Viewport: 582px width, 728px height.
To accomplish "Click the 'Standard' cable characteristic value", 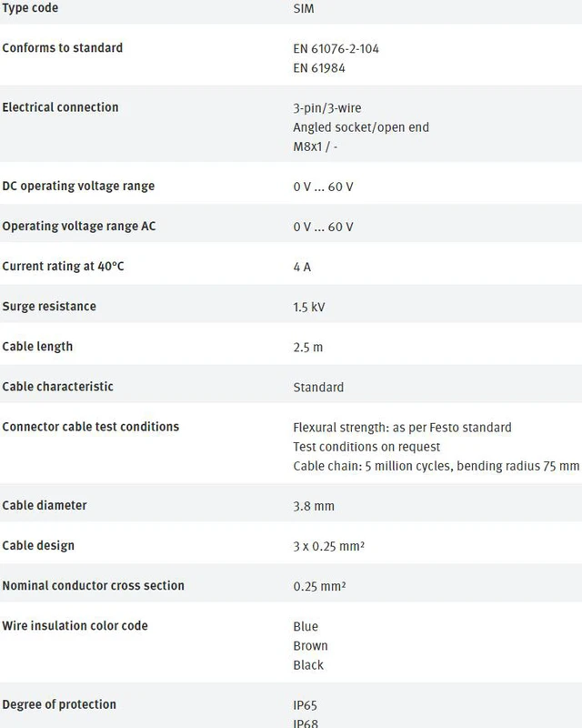I will [318, 388].
